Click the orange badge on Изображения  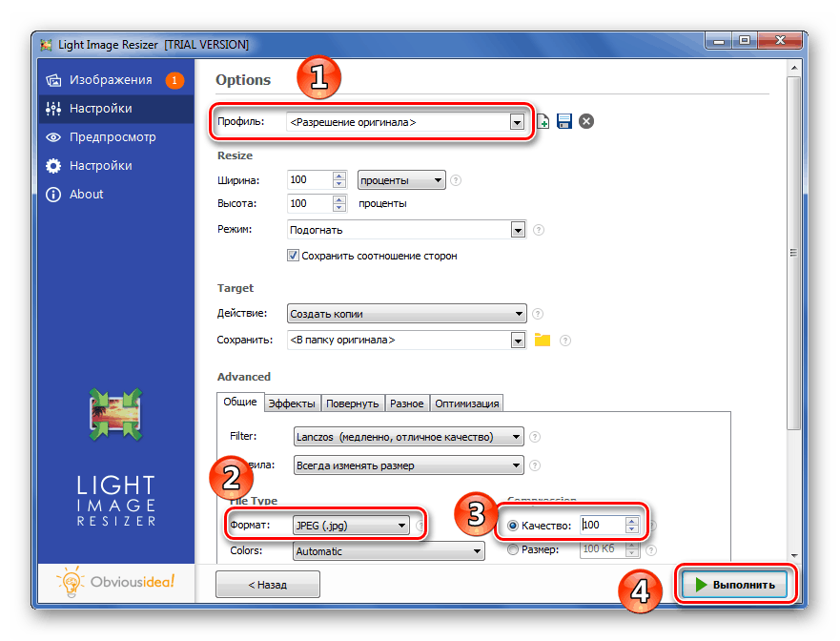click(x=174, y=80)
